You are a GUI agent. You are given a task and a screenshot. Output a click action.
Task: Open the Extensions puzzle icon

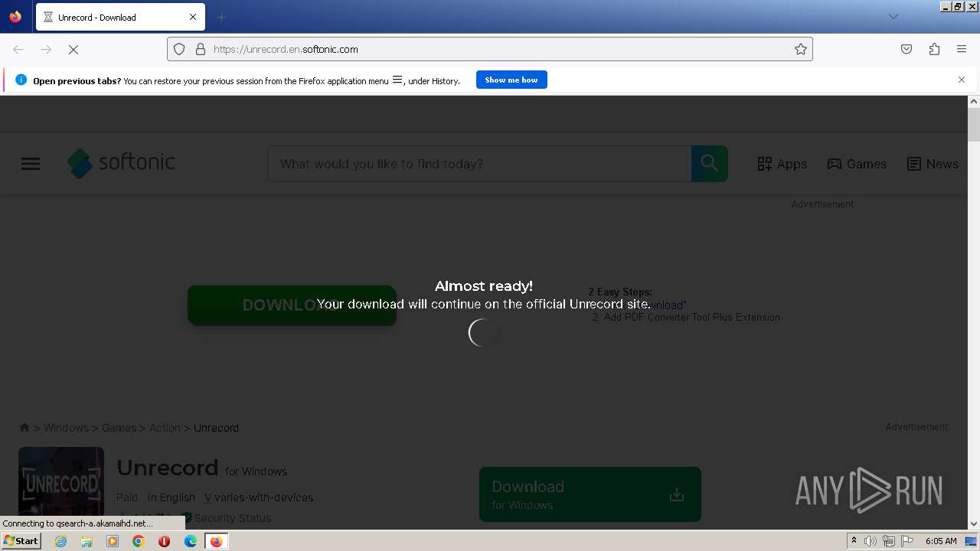tap(934, 49)
